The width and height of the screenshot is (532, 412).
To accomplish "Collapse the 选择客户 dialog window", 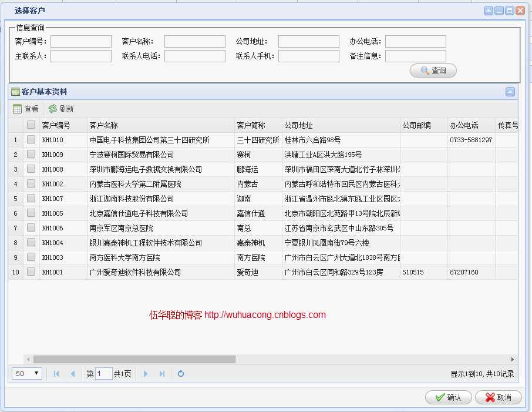I will (x=488, y=11).
